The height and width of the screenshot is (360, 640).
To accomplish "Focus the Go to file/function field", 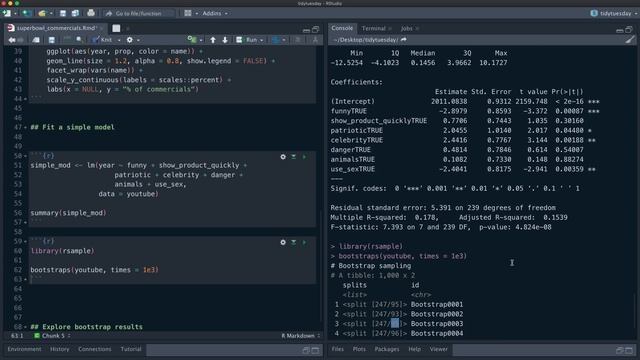I will [139, 13].
